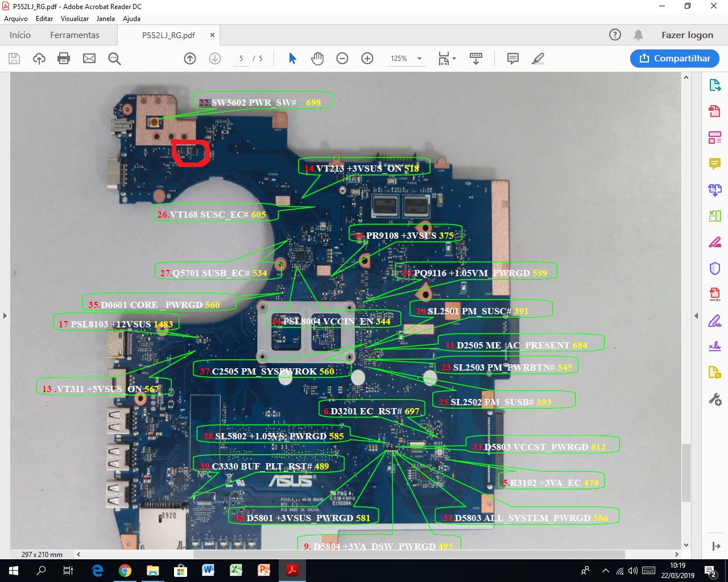Send file by email envelope icon
Screen dimensions: 728x582
(89, 59)
